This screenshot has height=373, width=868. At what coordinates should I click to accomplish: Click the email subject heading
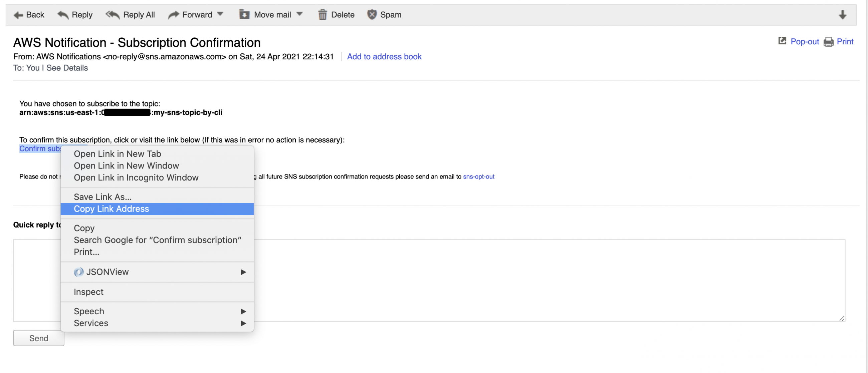pos(137,43)
